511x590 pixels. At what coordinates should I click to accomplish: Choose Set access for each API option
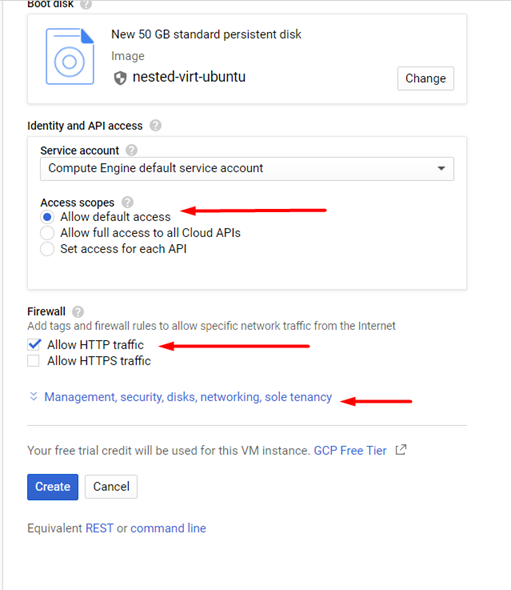click(47, 249)
